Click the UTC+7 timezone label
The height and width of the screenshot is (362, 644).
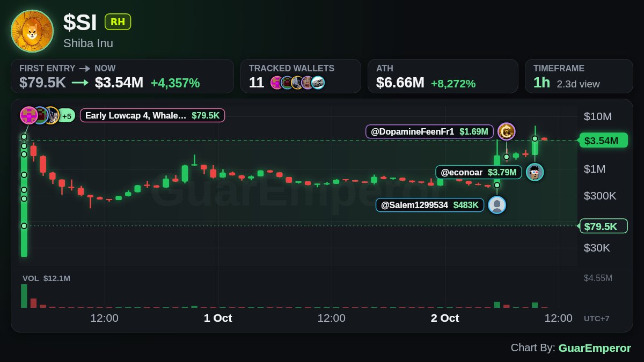click(597, 319)
